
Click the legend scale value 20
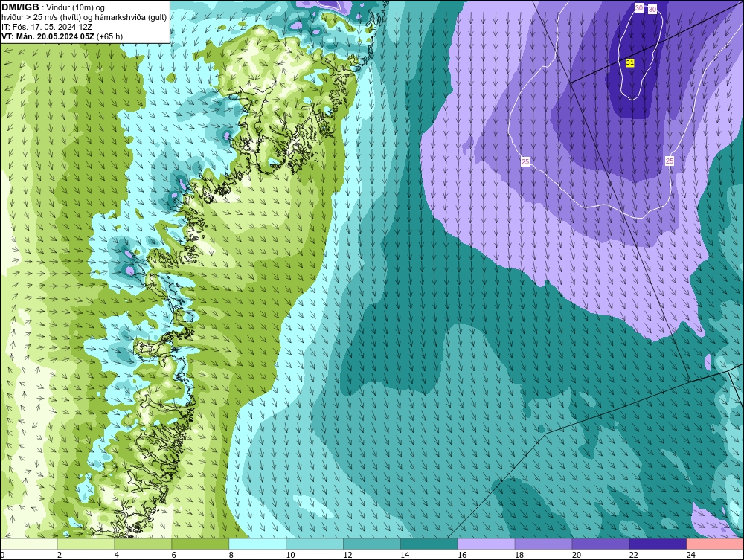tap(577, 555)
